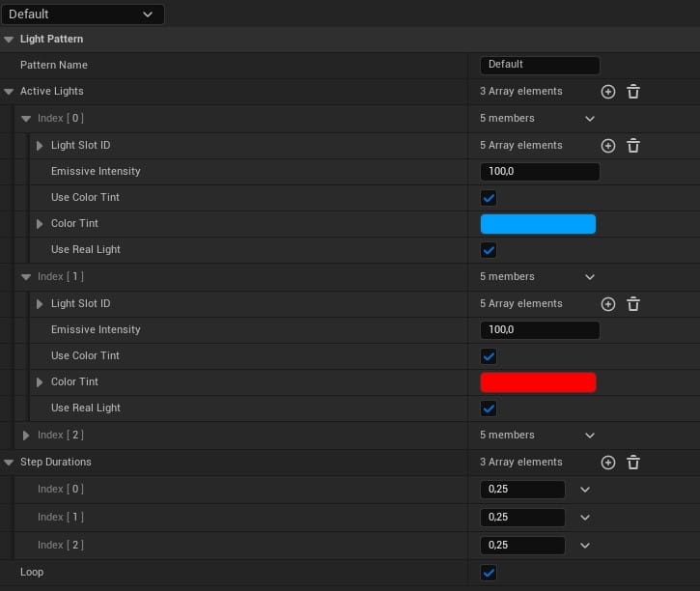Edit Emissive Intensity value for Index 0

[540, 172]
